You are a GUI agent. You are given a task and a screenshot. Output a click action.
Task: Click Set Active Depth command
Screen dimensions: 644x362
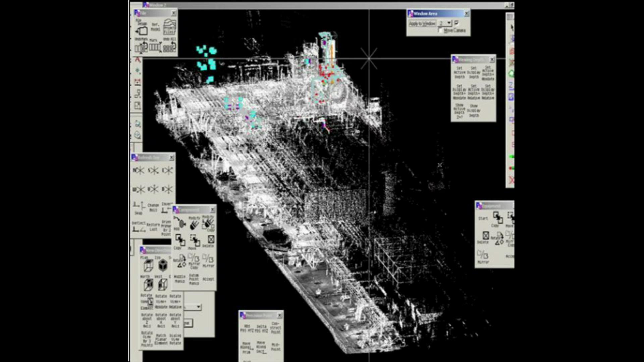pos(459,72)
